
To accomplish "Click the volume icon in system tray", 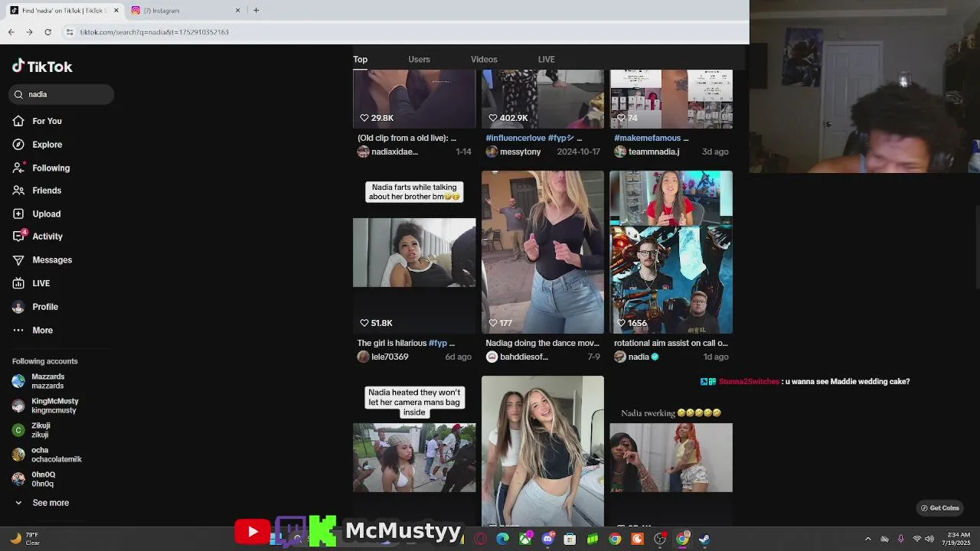I will click(x=929, y=539).
